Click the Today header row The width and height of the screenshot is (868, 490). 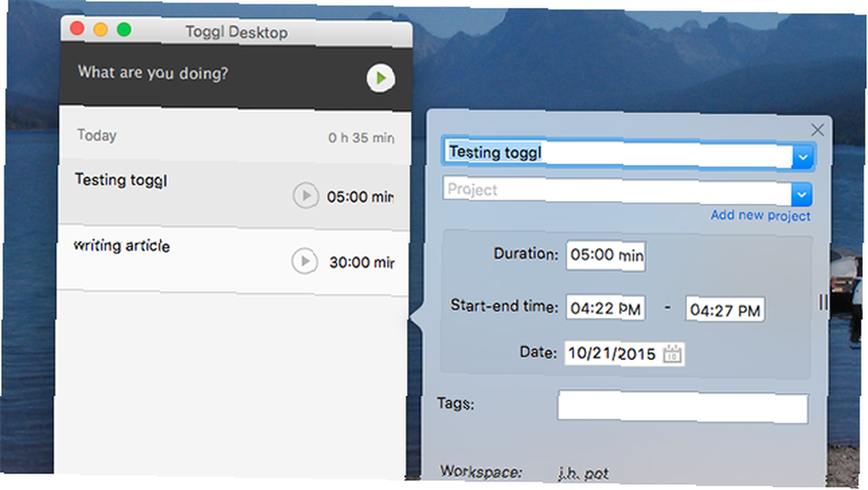pos(234,136)
